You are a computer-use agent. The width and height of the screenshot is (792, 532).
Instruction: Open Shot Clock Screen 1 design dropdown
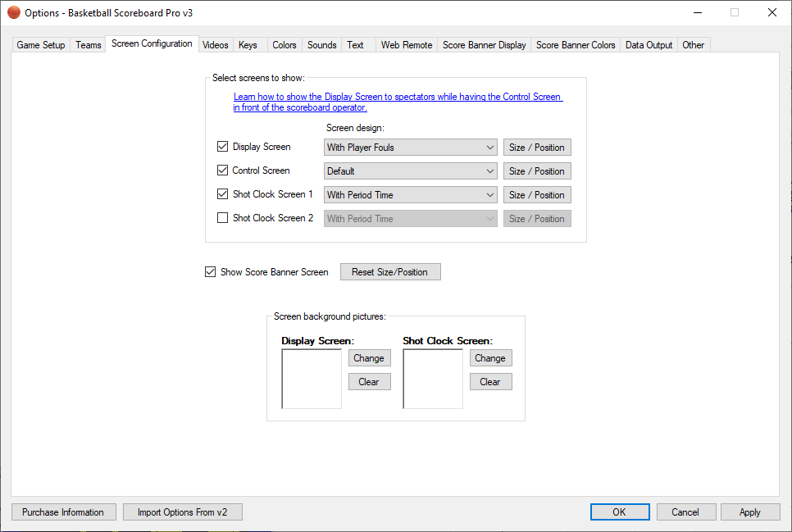(x=411, y=195)
